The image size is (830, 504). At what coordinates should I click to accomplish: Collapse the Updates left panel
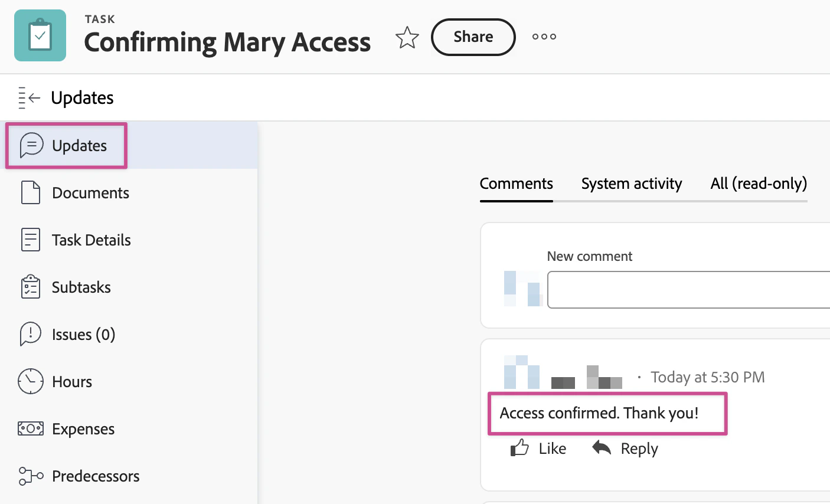click(x=28, y=97)
